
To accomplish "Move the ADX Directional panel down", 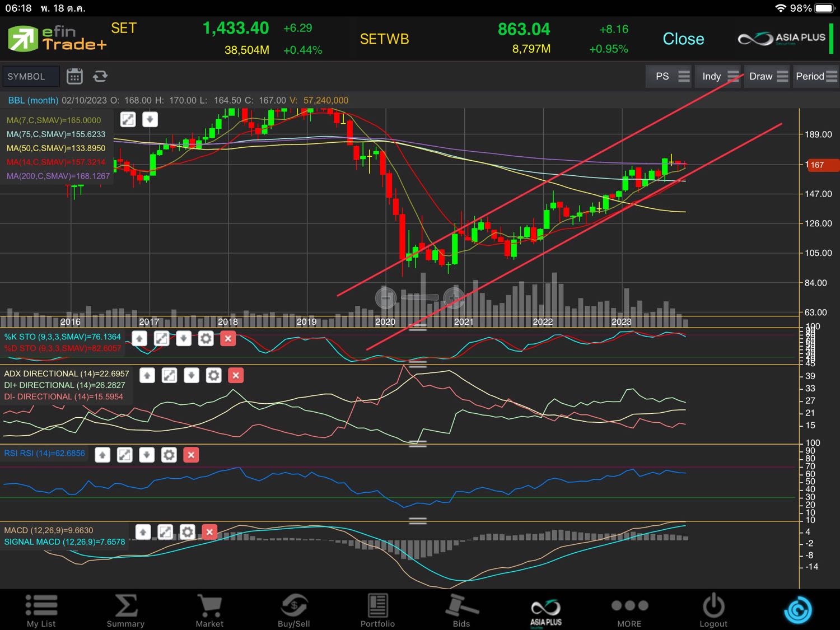I will point(192,375).
